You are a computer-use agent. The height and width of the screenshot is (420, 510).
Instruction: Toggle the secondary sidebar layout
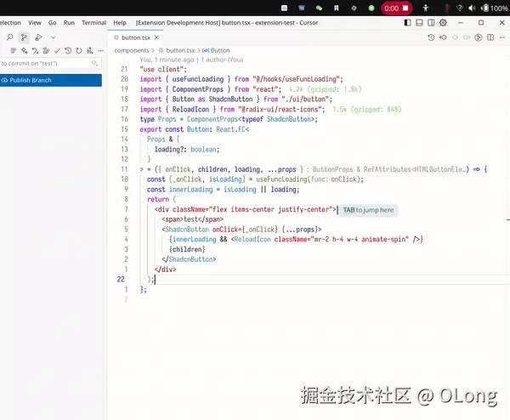pyautogui.click(x=431, y=22)
